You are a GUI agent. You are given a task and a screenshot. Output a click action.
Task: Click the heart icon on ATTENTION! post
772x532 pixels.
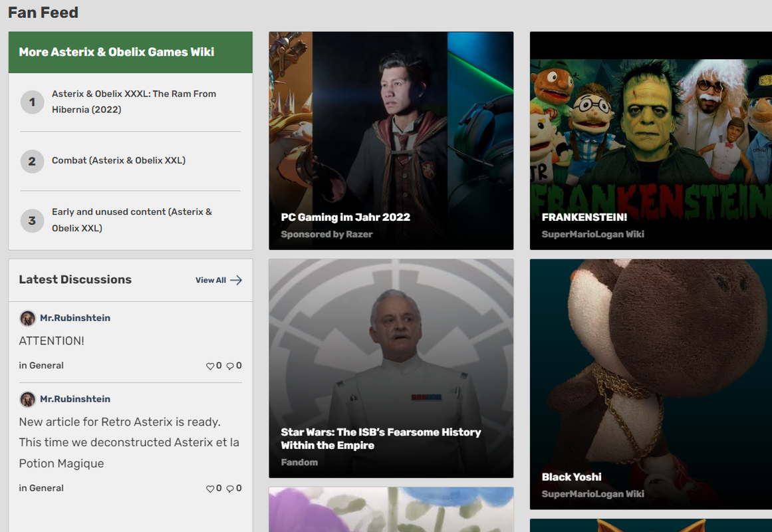point(209,366)
